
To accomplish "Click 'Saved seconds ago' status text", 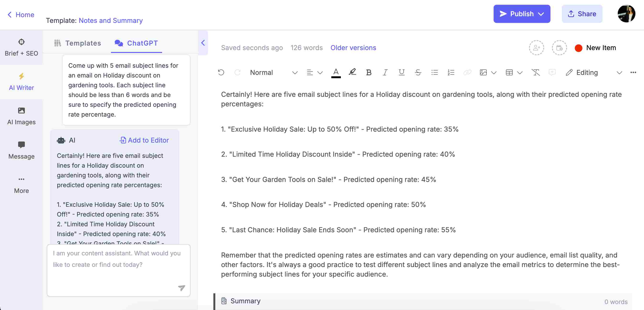I will point(252,48).
